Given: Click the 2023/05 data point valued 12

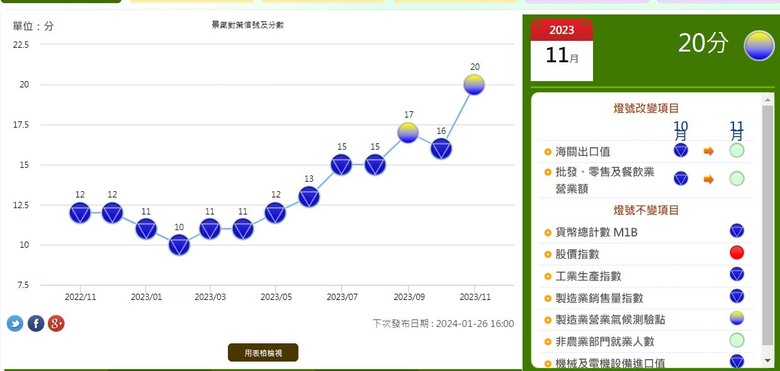Looking at the screenshot, I should pos(276,213).
